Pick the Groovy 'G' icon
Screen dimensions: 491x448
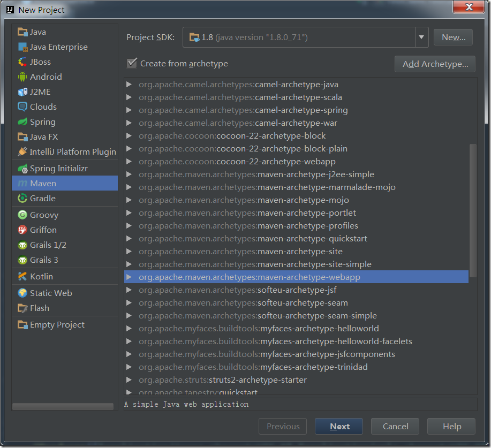click(22, 215)
